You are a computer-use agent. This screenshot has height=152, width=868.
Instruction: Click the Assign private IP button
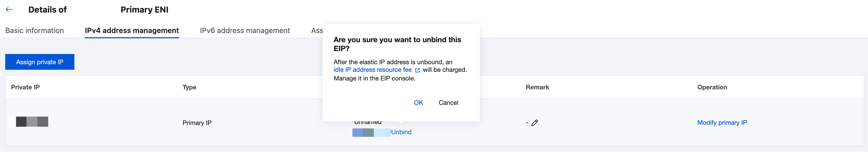click(x=40, y=62)
